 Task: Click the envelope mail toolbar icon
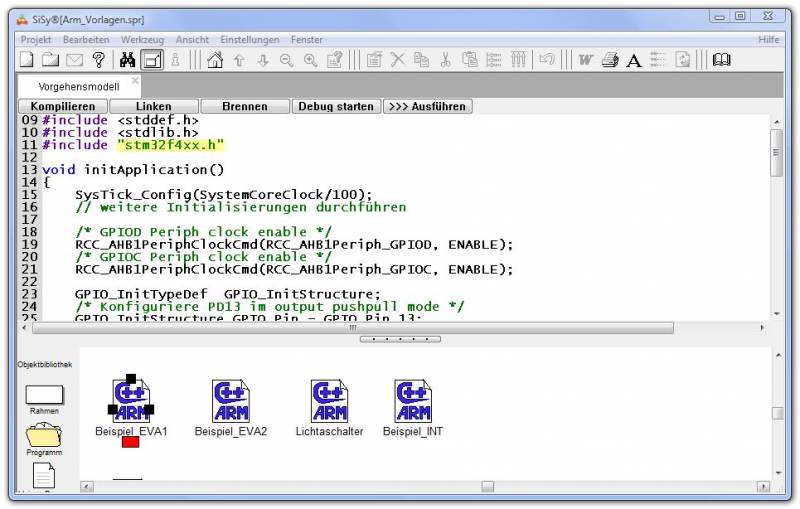[74, 60]
